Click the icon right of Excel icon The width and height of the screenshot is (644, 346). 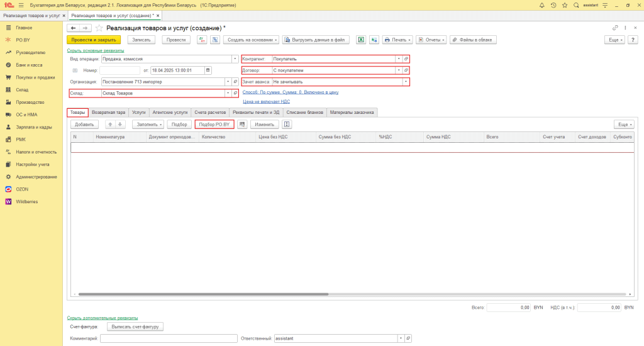click(374, 40)
